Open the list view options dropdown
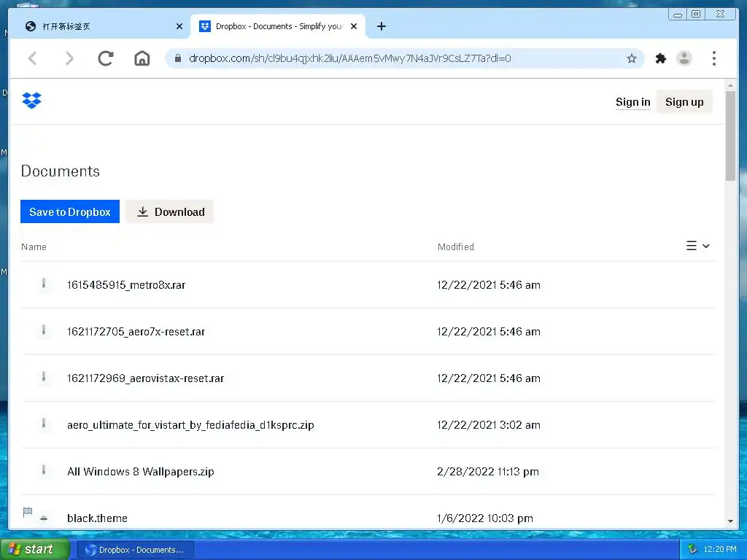The image size is (747, 560). (698, 246)
